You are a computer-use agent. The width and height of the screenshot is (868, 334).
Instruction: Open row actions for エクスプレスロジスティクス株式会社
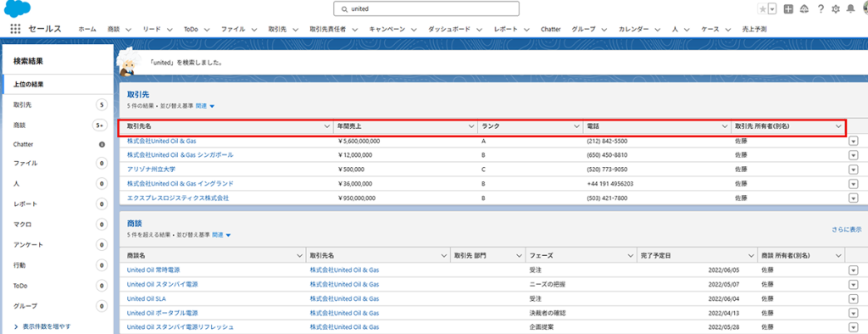pyautogui.click(x=853, y=198)
